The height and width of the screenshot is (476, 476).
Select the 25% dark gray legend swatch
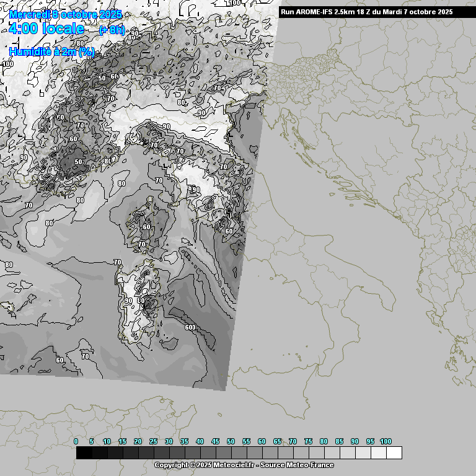161,453
